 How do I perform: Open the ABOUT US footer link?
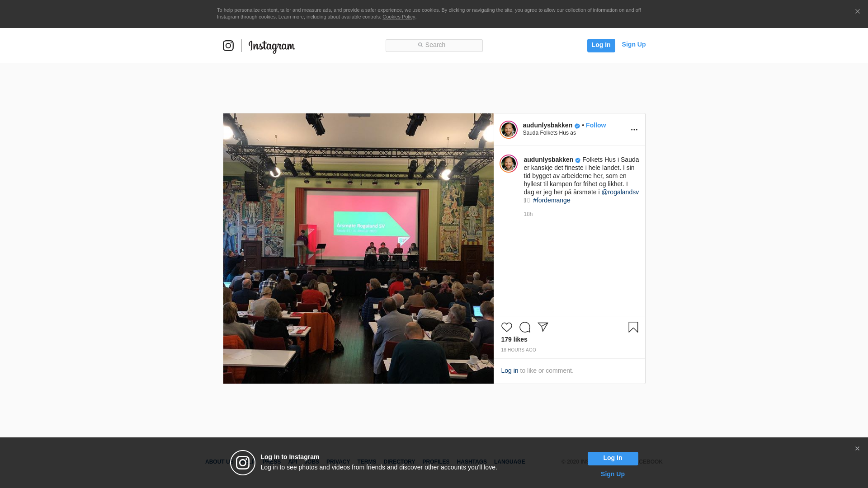click(x=219, y=462)
